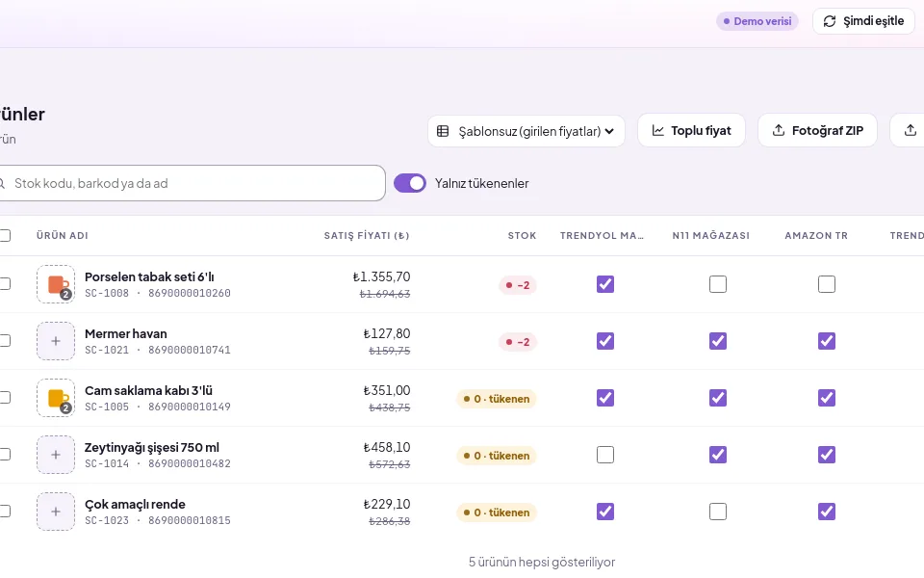Click the Fotoğraf ZIP upload button

[x=817, y=130]
